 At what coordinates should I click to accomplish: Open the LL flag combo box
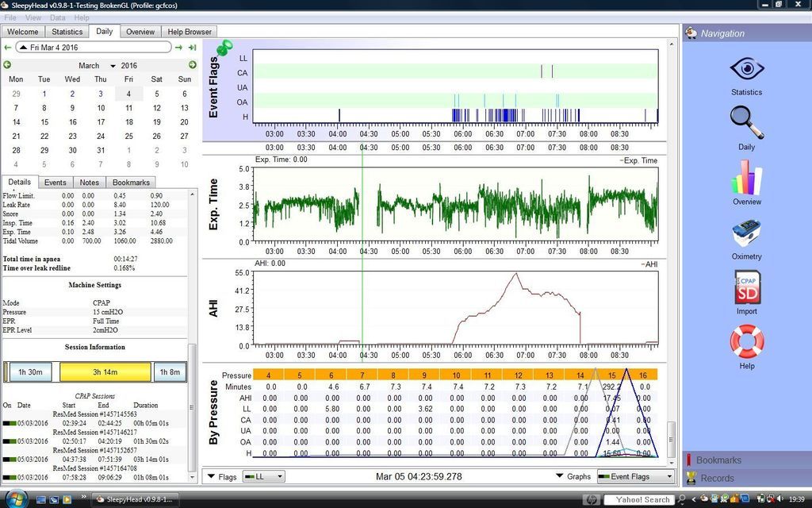point(263,476)
